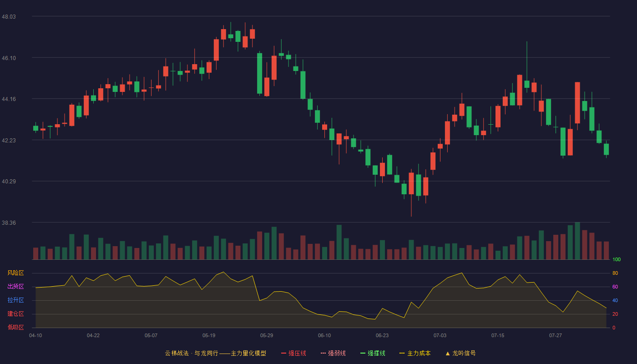Click the '05-29' date axis label
This screenshot has height=364, width=637.
coord(267,335)
